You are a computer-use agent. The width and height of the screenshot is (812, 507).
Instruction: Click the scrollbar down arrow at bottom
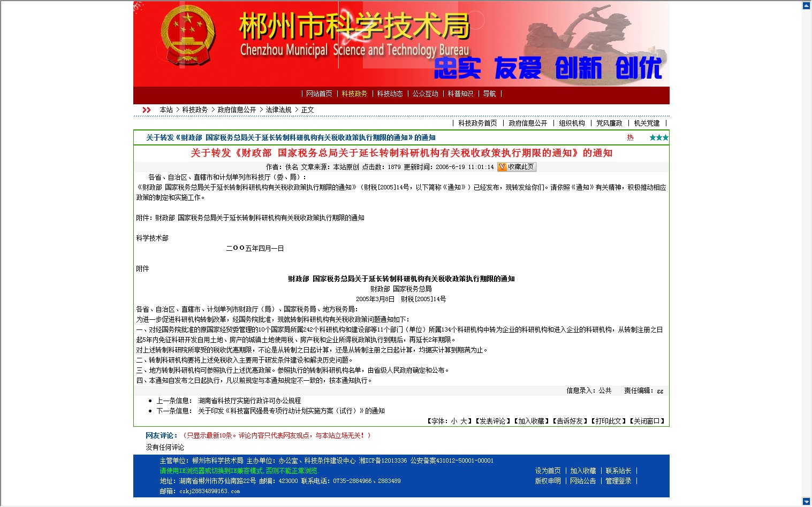coord(807,502)
